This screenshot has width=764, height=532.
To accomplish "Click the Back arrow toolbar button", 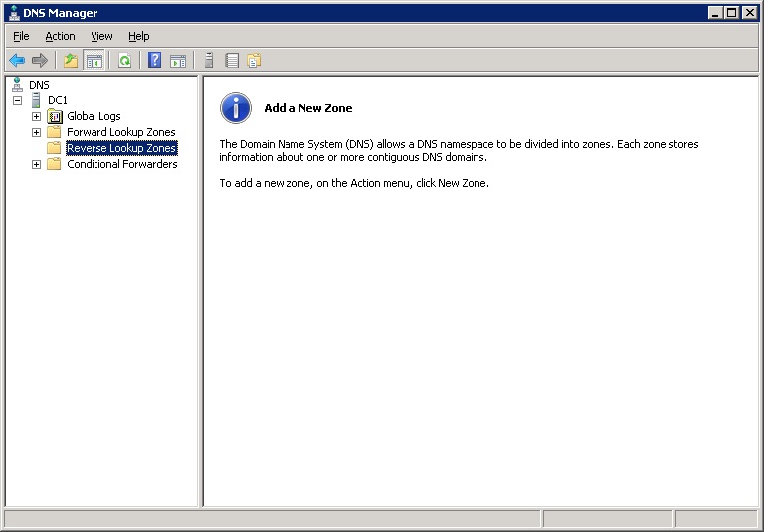I will coord(17,61).
